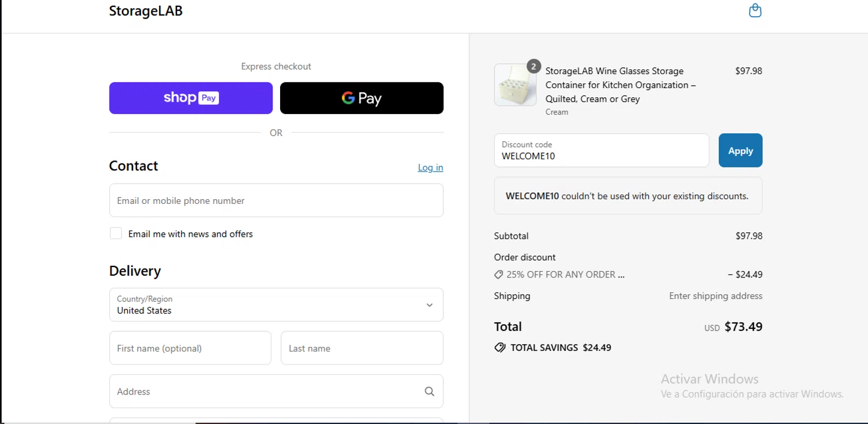Viewport: 868px width, 424px height.
Task: Click the discount amount – $24.49
Action: pyautogui.click(x=745, y=275)
